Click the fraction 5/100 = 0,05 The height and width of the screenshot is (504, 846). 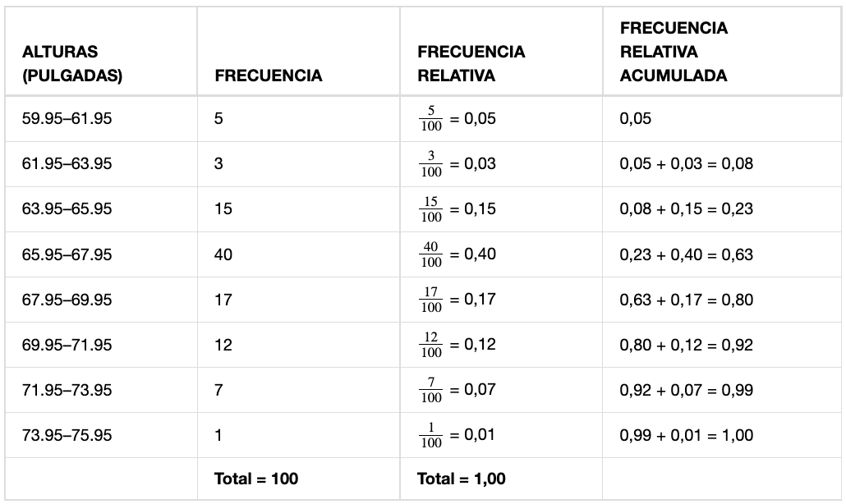tap(457, 118)
